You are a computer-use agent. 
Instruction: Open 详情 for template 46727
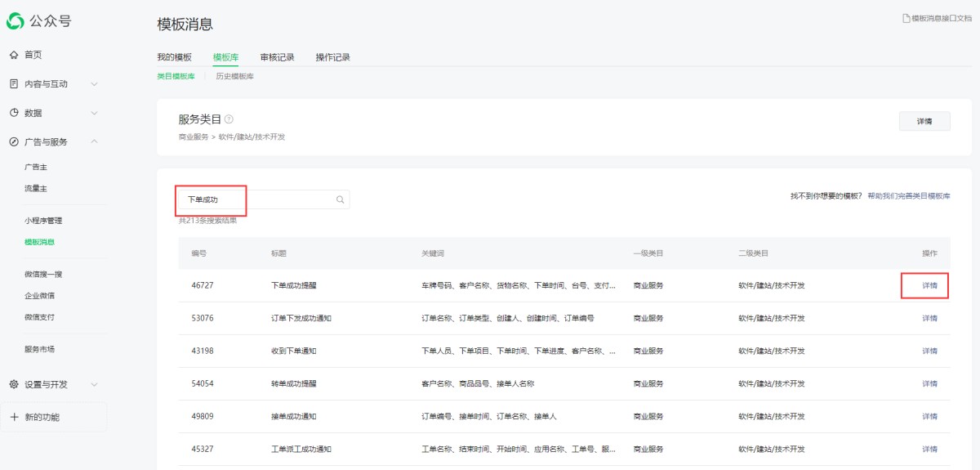[929, 285]
